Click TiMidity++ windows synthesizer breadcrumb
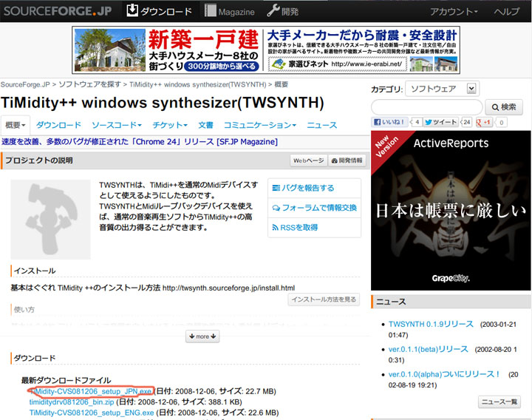Viewport: 532px width, 420px height. (198, 84)
